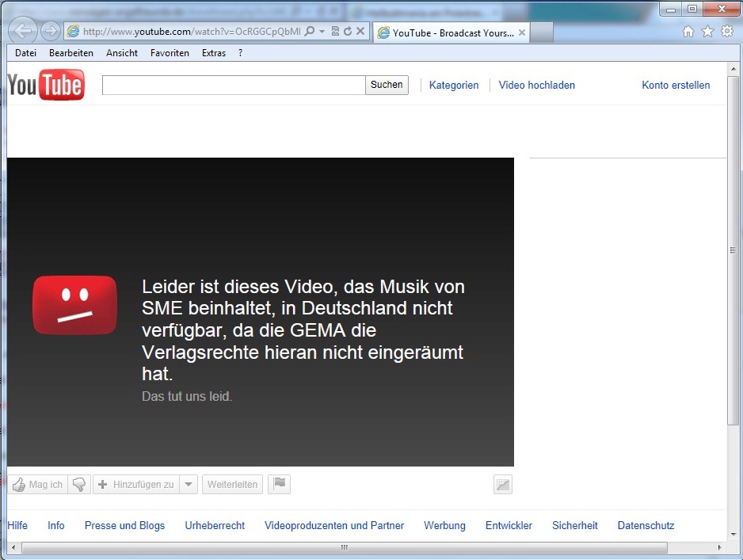Click the address bar URL text
Screen dimensions: 743x560
(x=192, y=32)
